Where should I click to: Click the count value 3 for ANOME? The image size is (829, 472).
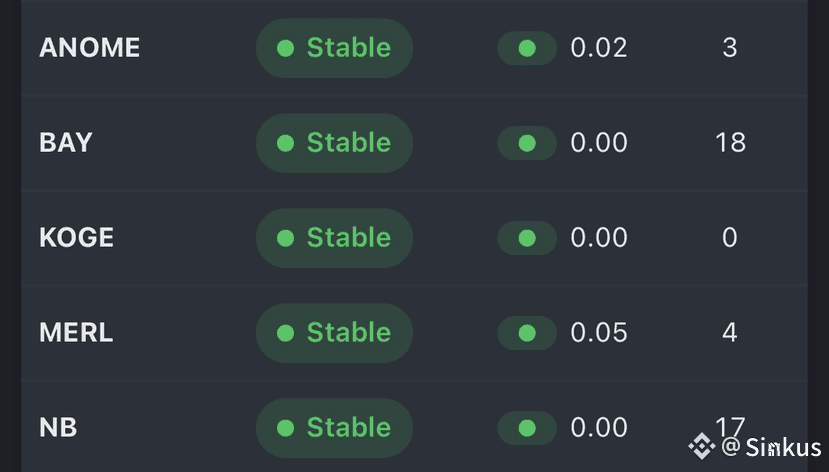(x=730, y=48)
